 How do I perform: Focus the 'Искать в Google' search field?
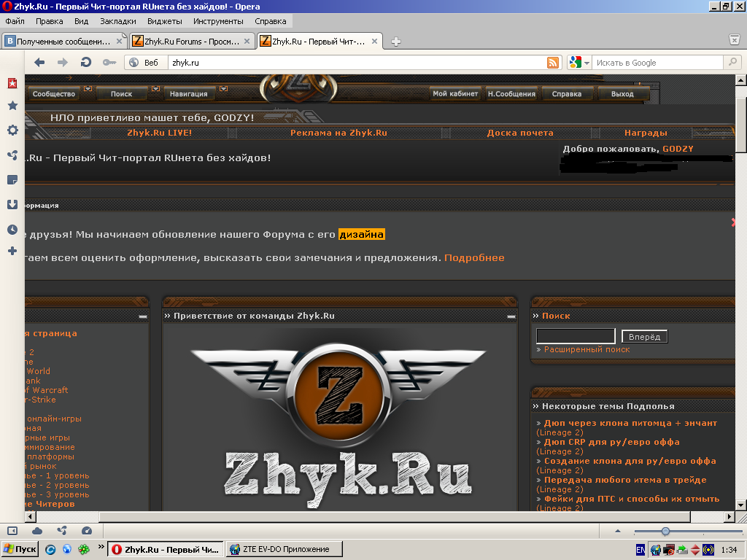[x=659, y=63]
